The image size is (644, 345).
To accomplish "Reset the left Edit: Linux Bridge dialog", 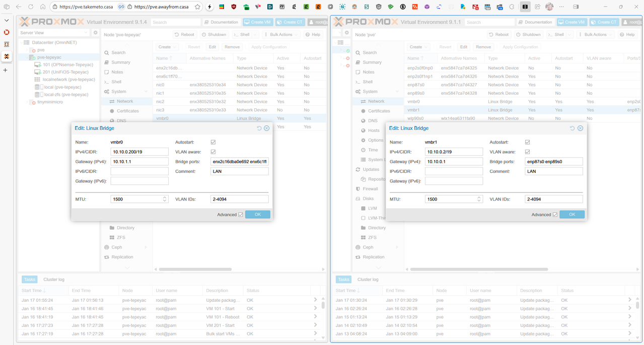I will tap(259, 128).
